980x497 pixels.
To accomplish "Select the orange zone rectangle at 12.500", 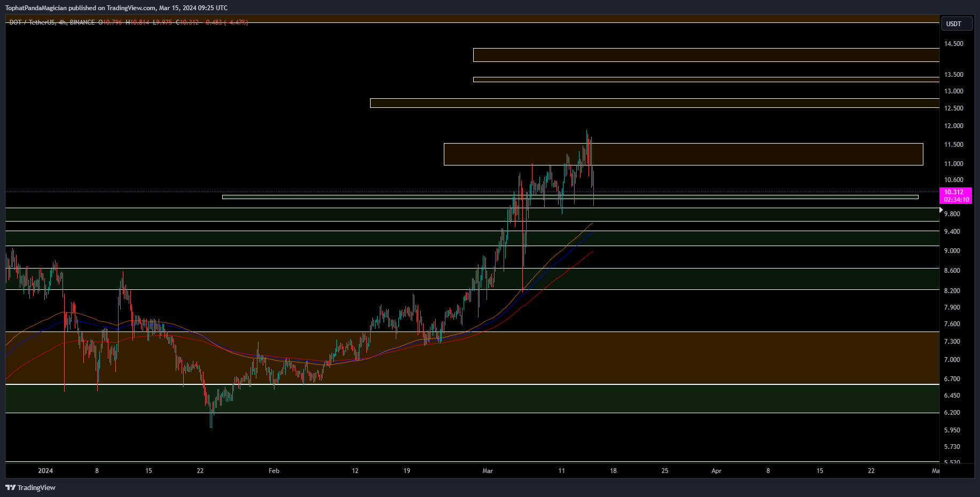I will tap(655, 103).
